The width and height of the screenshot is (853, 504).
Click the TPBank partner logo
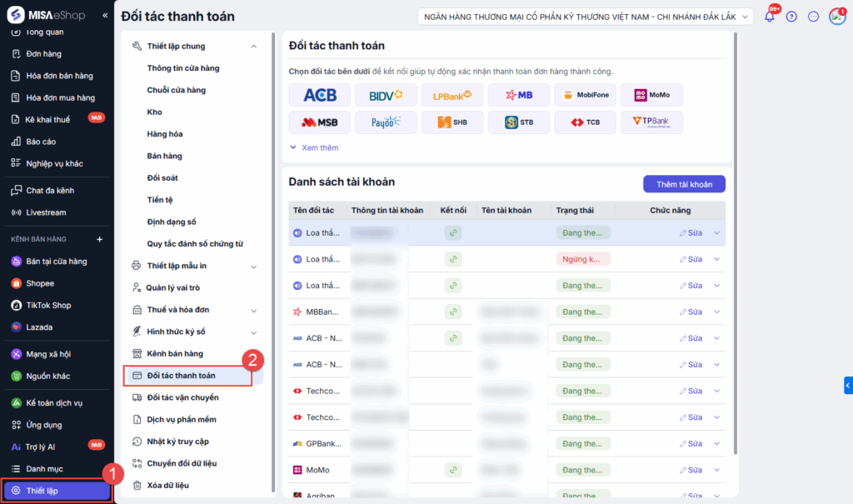coord(651,122)
